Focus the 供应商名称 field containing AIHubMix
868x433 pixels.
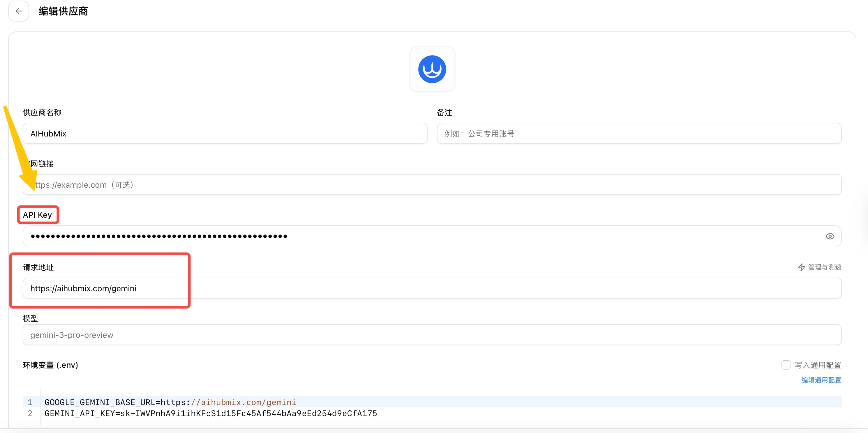tap(225, 133)
